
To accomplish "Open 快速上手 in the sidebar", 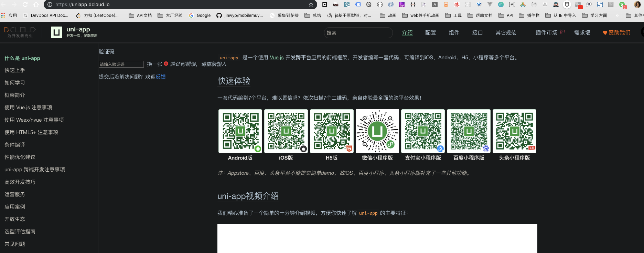I will (15, 70).
